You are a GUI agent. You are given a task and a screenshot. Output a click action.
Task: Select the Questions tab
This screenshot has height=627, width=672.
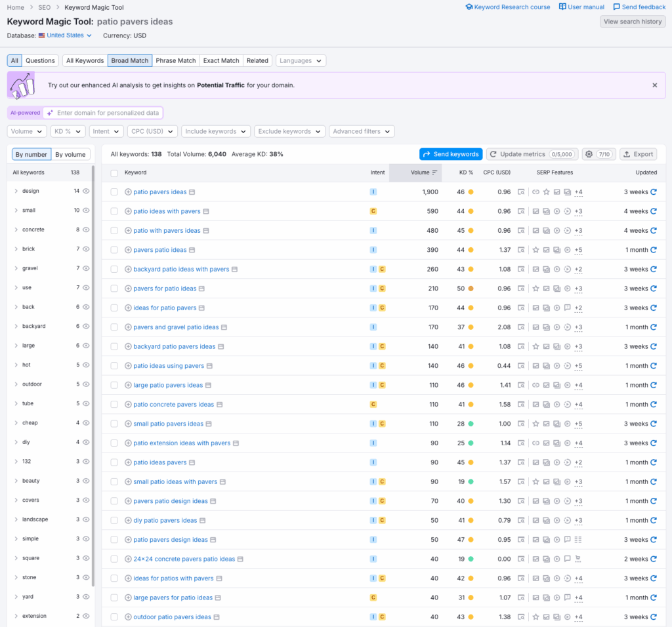40,60
